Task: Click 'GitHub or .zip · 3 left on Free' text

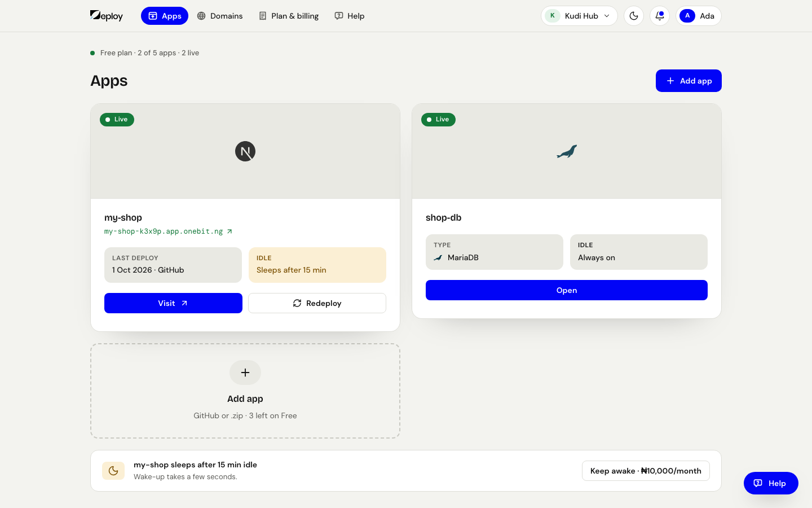Action: click(245, 415)
